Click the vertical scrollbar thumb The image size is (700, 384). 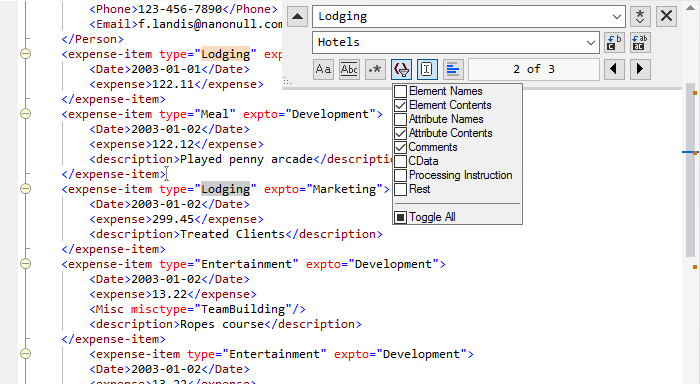[690, 170]
